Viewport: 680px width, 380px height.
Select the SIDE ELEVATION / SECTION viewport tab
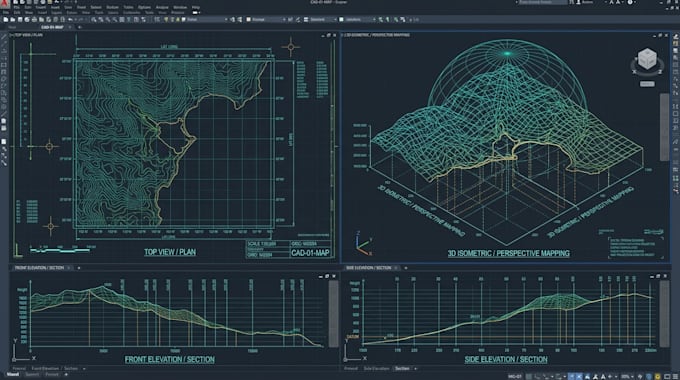(x=369, y=268)
